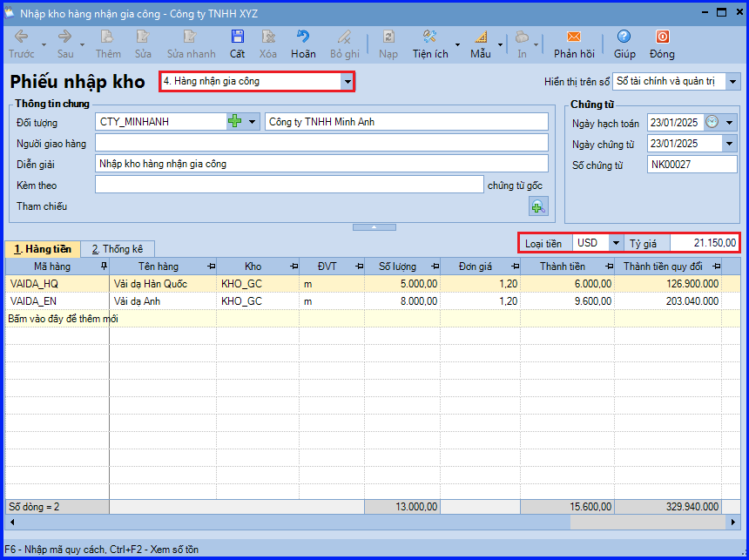This screenshot has width=749, height=560.
Task: Click the Giúp help icon
Action: [624, 37]
